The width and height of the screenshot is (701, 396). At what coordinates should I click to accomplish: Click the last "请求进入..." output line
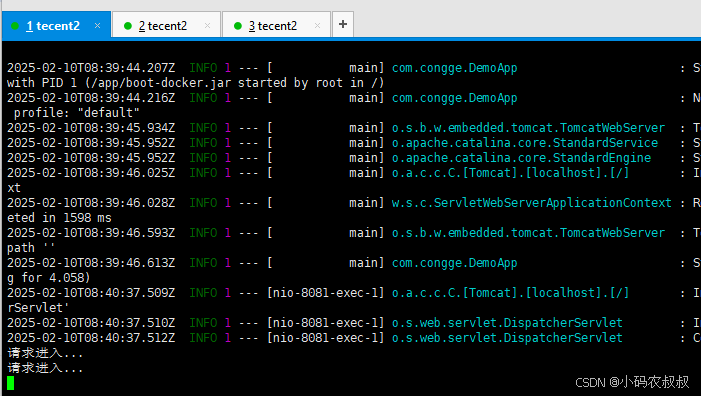pyautogui.click(x=45, y=368)
